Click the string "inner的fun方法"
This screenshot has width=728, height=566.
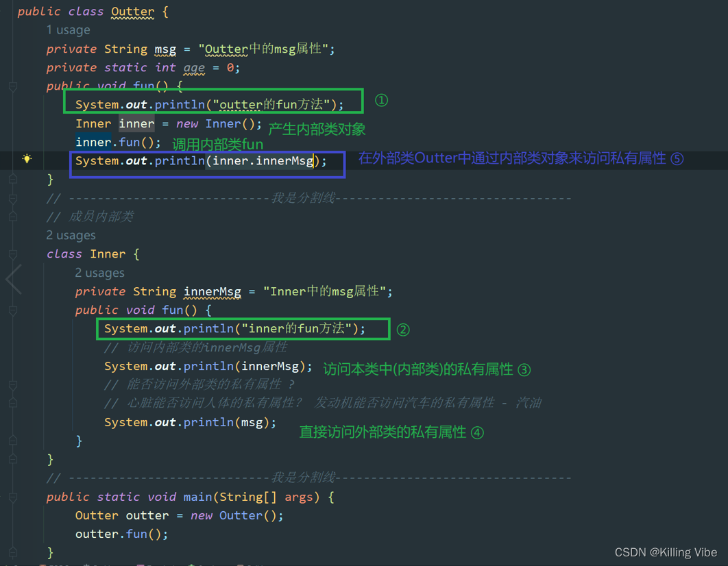point(297,329)
